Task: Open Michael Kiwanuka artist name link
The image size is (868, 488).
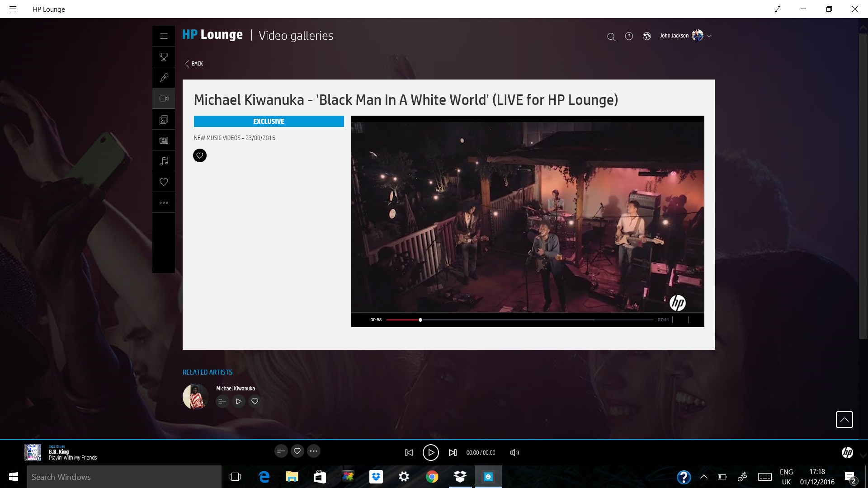Action: click(x=236, y=389)
